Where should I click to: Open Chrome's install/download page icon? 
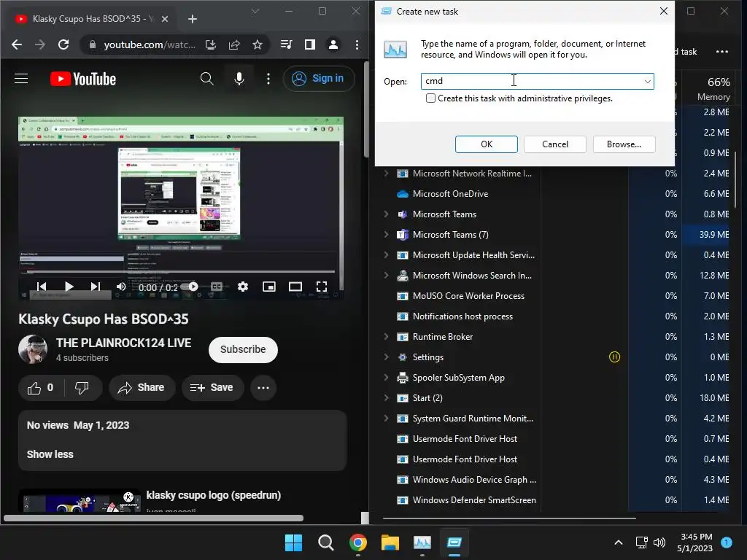tap(211, 44)
